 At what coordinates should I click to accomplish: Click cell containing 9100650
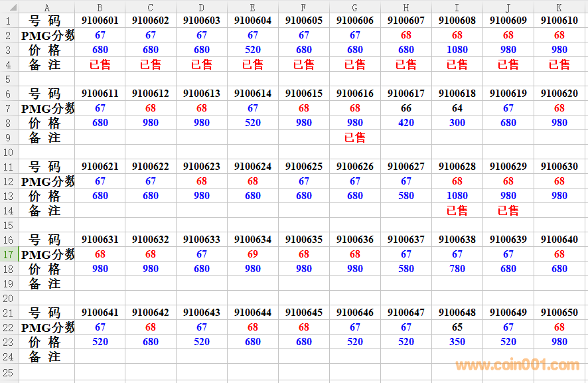pyautogui.click(x=559, y=313)
